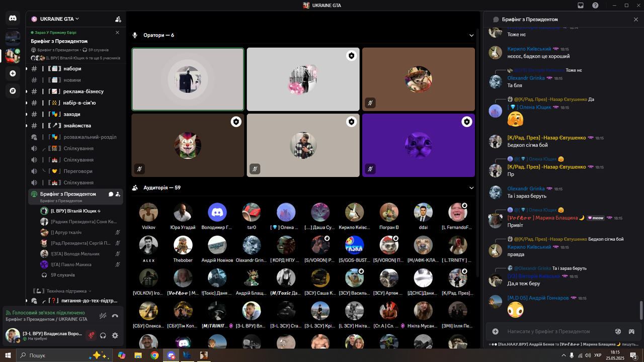Click Кирило Київський name in chat
The width and height of the screenshot is (644, 362).
529,49
